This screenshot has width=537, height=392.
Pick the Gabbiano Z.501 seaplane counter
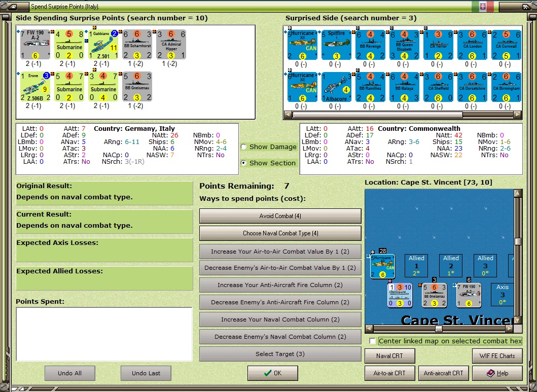[x=103, y=45]
